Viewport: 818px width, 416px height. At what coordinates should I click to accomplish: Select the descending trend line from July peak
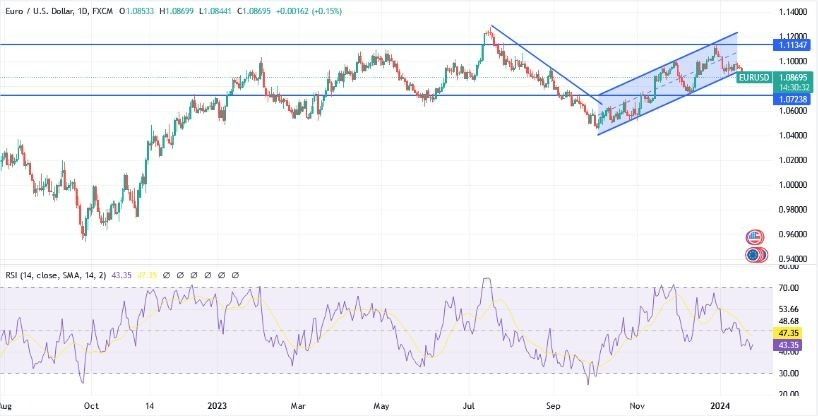[546, 64]
